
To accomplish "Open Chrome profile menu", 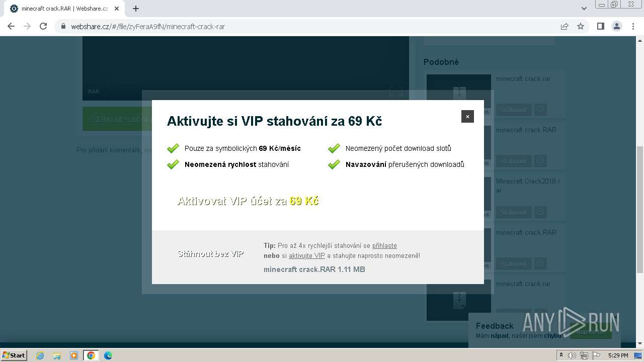I will coord(616,26).
